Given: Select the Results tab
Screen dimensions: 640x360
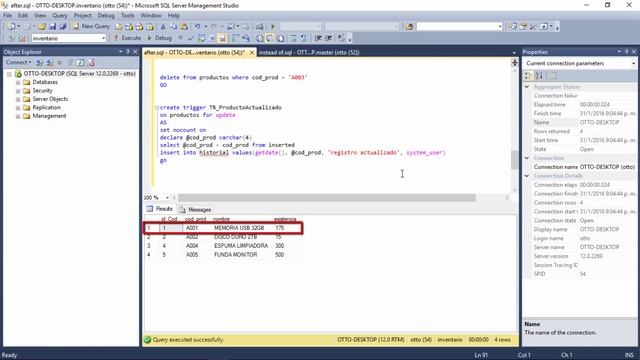Looking at the screenshot, I should (x=160, y=209).
